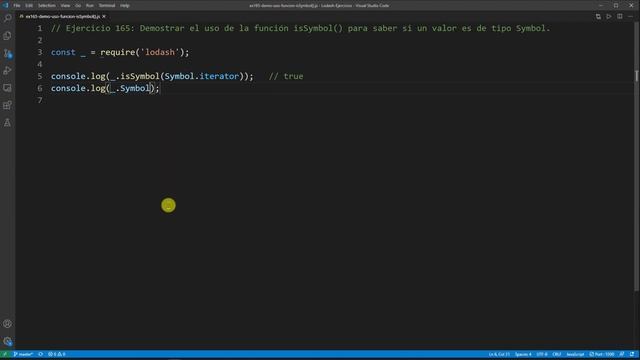This screenshot has width=640, height=360.
Task: Click Ln 6 cursor position indicator
Action: click(x=499, y=354)
